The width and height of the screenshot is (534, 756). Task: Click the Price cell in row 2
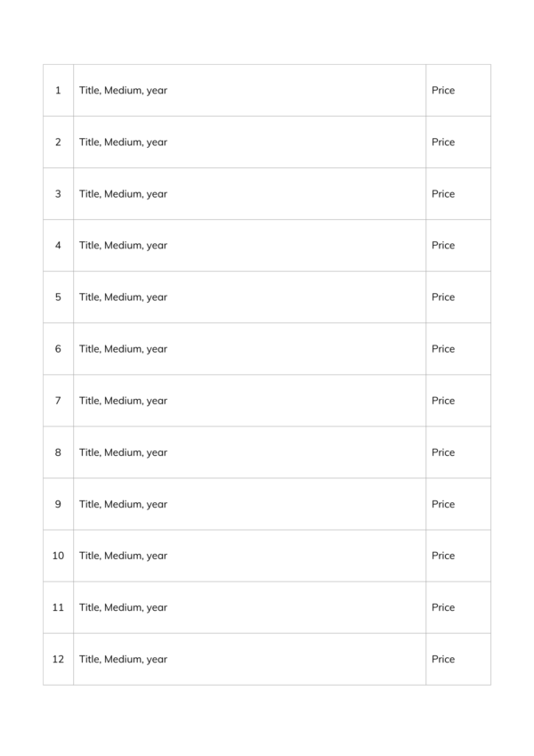458,142
